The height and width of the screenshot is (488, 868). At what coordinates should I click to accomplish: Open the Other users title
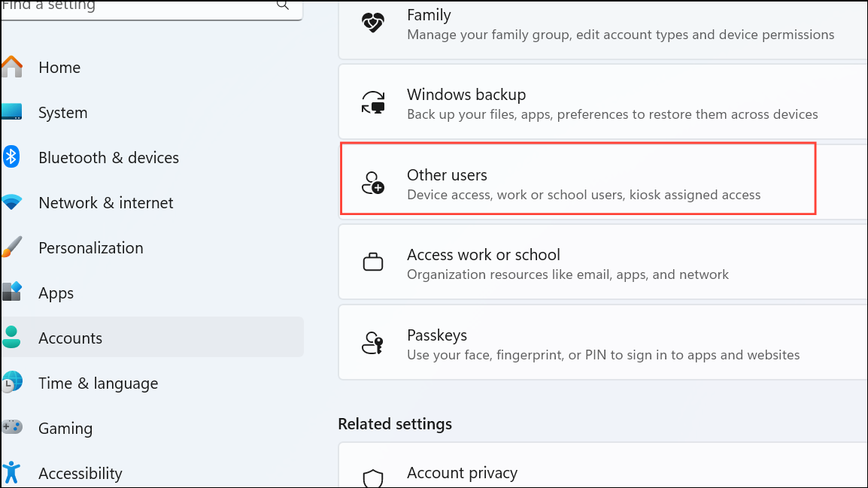tap(447, 175)
